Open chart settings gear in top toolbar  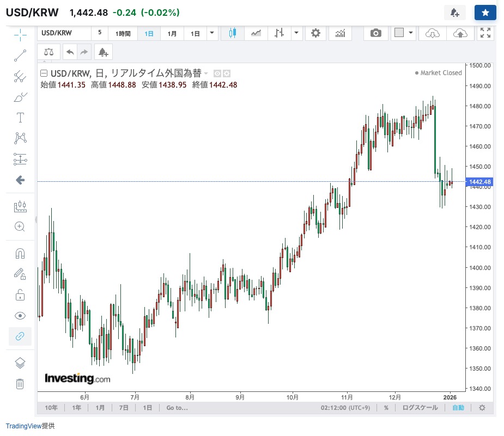[x=315, y=33]
